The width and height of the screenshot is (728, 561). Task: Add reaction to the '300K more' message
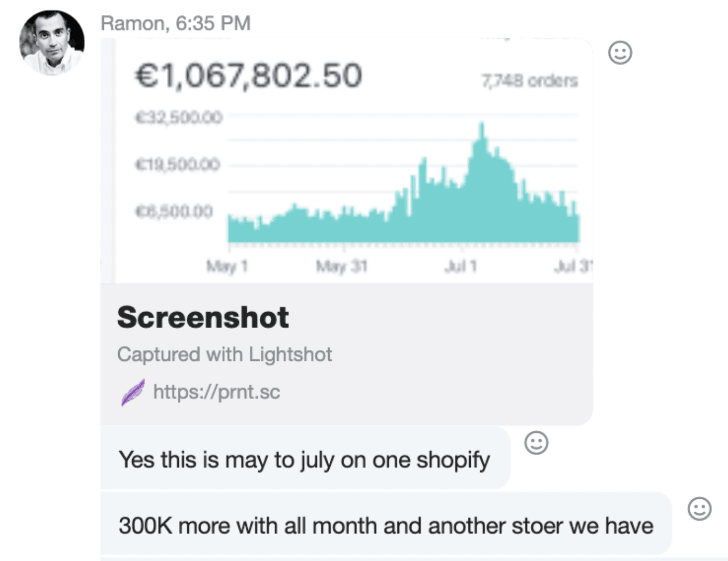pyautogui.click(x=699, y=509)
